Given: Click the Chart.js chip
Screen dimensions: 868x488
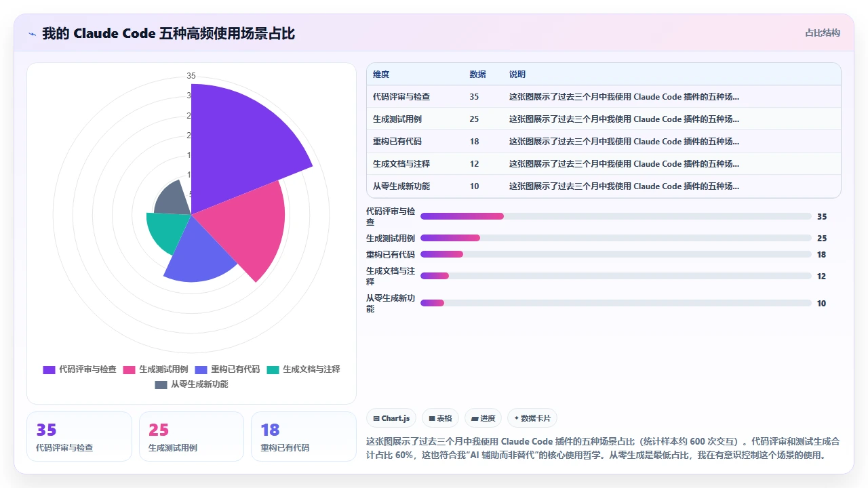Looking at the screenshot, I should coord(391,418).
